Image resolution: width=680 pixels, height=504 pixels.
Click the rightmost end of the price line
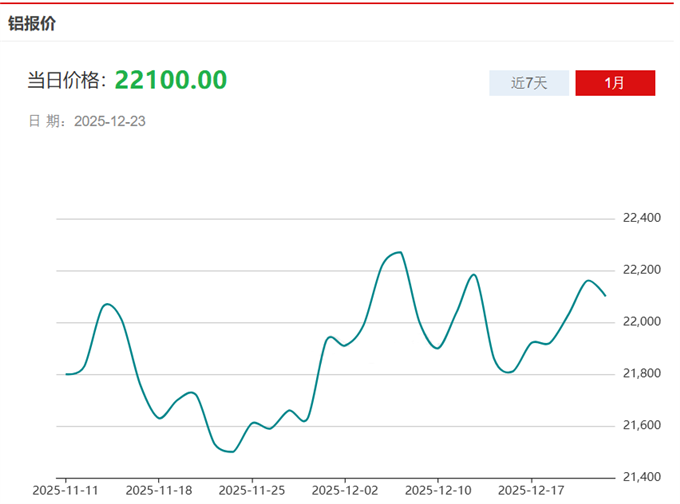[x=605, y=295]
